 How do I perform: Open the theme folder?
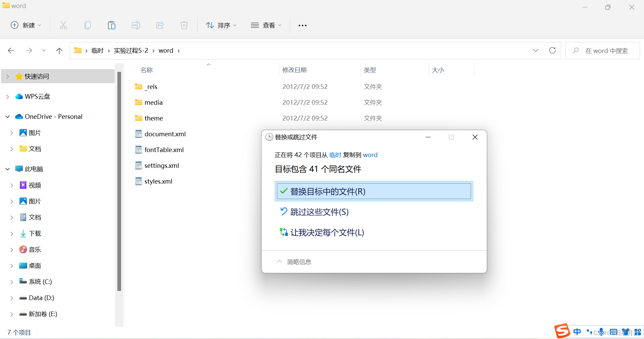149,118
